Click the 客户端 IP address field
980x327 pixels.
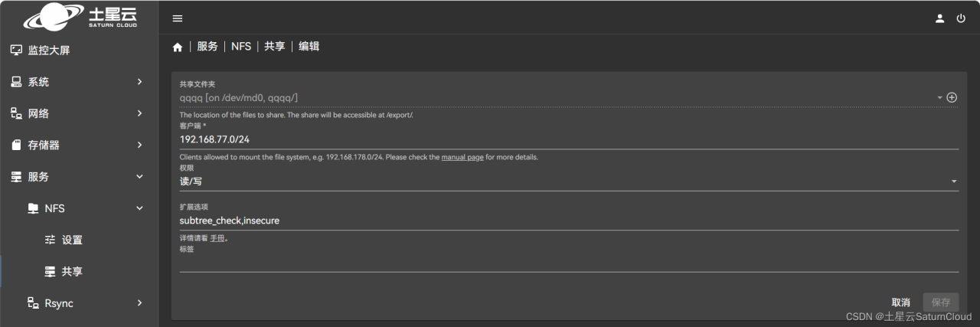568,139
